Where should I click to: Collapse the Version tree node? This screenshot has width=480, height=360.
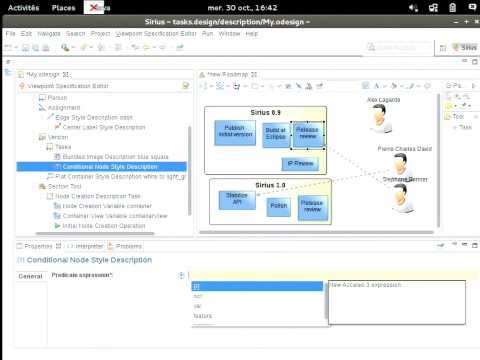point(36,137)
